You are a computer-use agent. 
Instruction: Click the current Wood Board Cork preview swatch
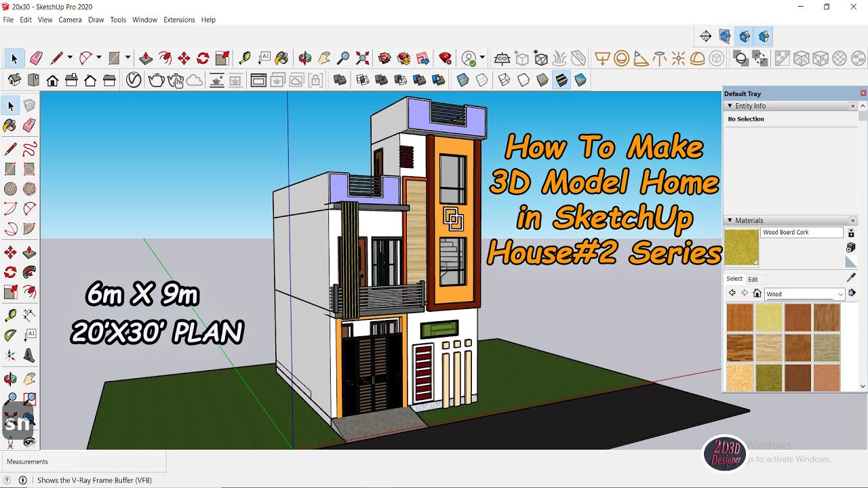tap(741, 247)
